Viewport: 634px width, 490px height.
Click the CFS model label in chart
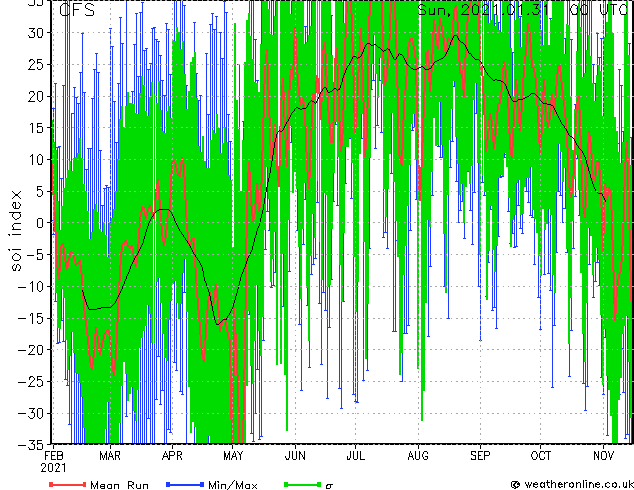click(x=77, y=10)
